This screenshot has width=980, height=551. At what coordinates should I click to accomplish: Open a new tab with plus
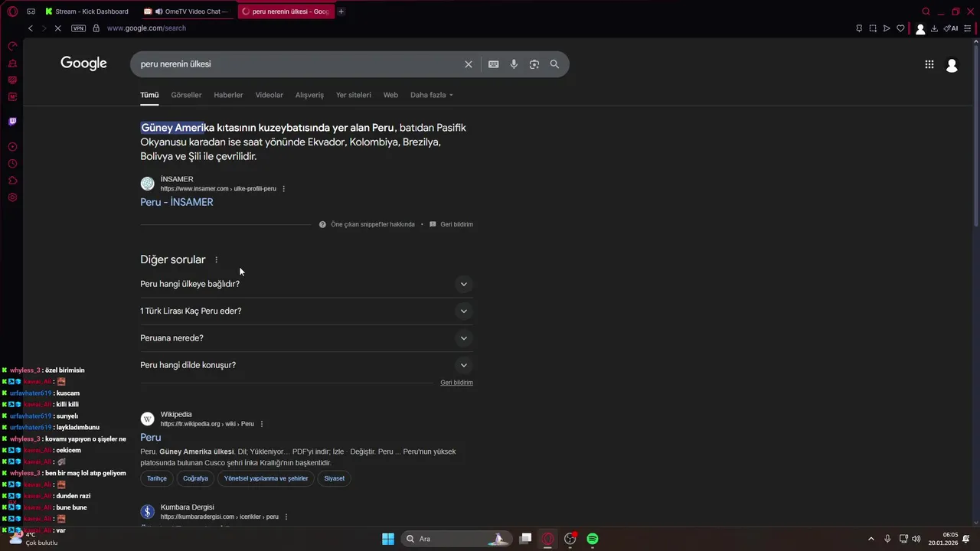341,11
